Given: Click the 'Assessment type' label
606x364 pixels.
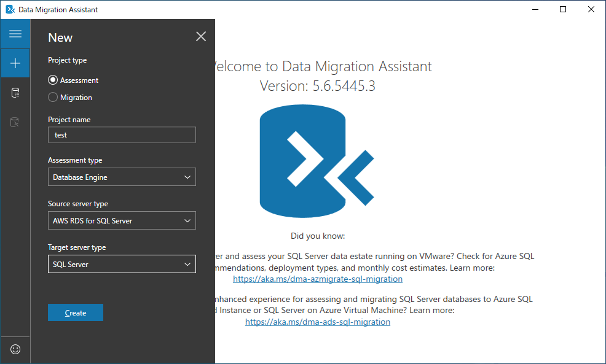Looking at the screenshot, I should pyautogui.click(x=75, y=160).
